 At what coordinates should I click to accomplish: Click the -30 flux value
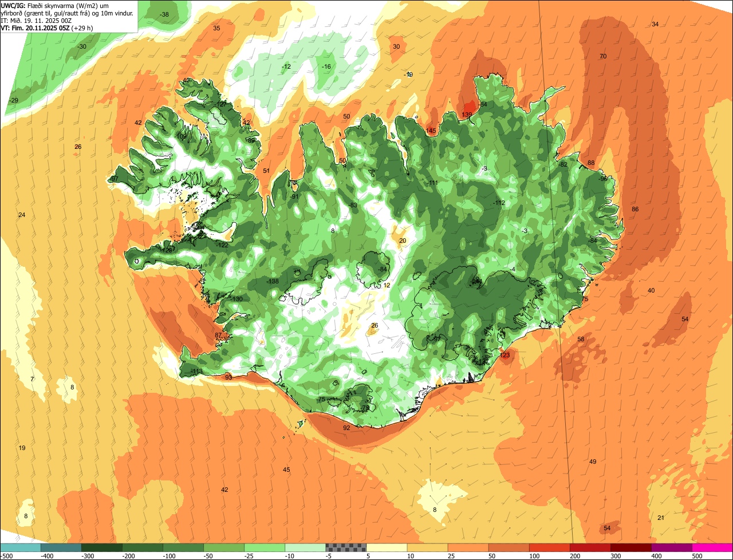click(82, 46)
